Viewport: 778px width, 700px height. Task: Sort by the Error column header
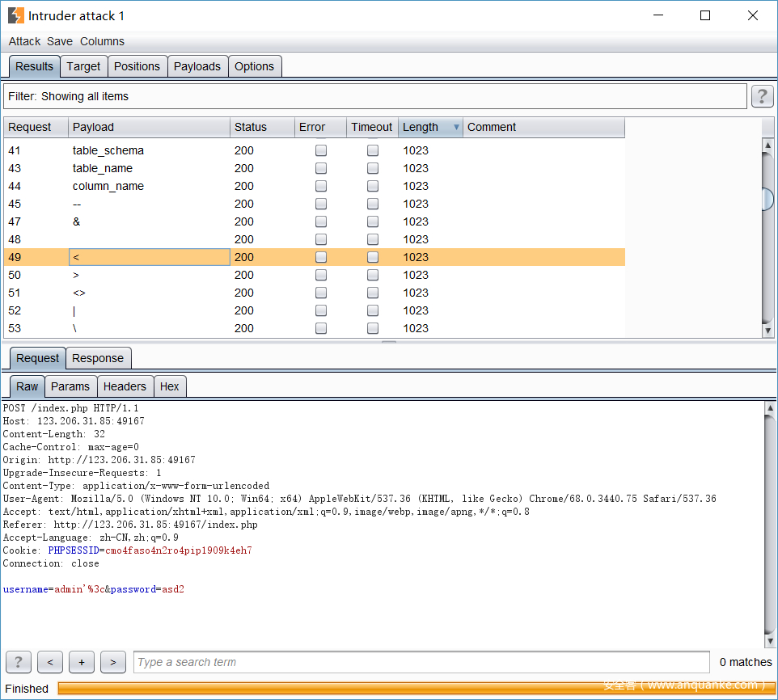click(320, 128)
